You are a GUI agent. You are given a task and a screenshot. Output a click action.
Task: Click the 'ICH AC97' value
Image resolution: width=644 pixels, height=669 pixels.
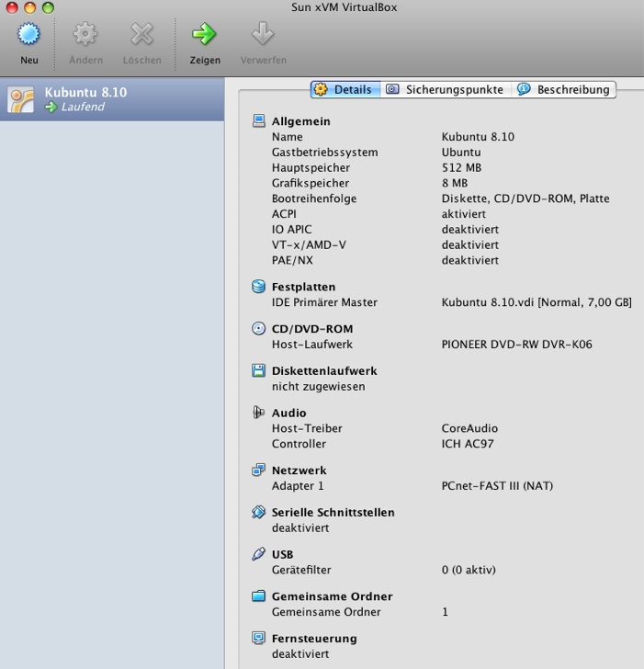pyautogui.click(x=468, y=444)
